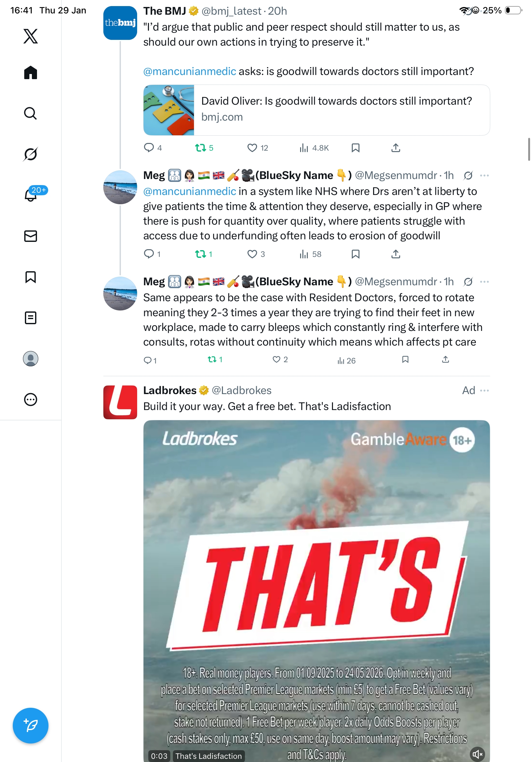
Task: Open Grok in the sidebar
Action: [31, 154]
